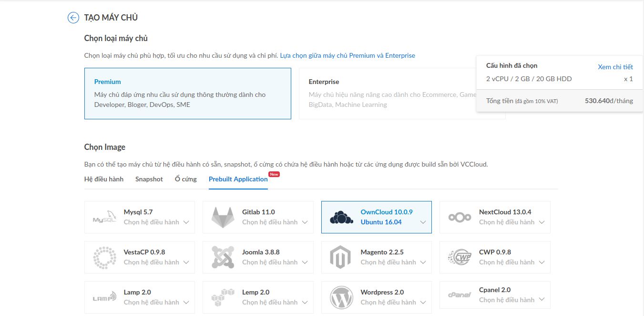Click the VestaCP dotted ring logo

pyautogui.click(x=104, y=257)
